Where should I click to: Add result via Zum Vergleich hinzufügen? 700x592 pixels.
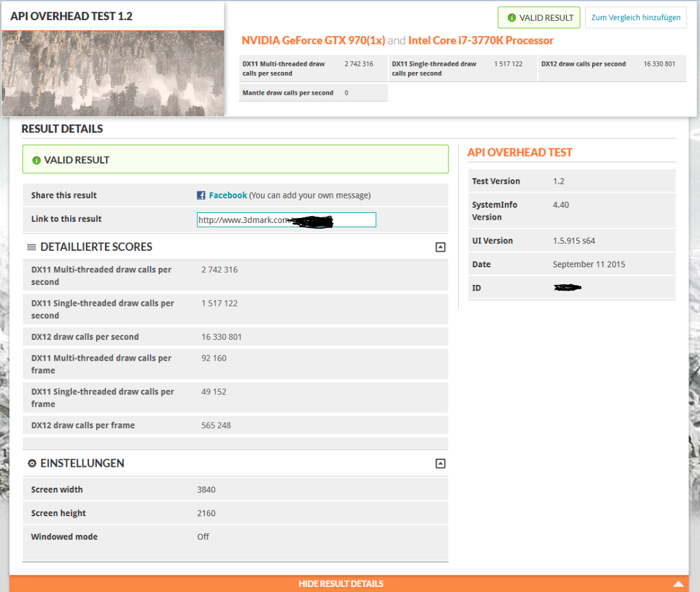click(636, 18)
